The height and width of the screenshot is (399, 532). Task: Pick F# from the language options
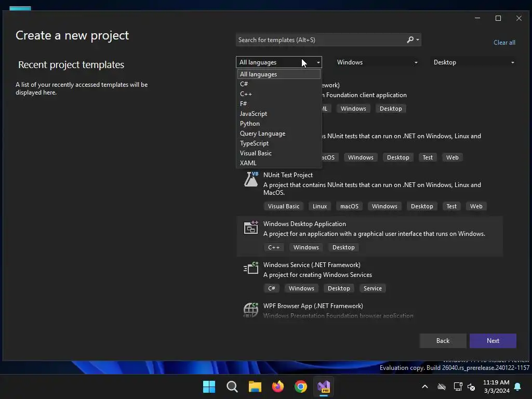point(279,103)
